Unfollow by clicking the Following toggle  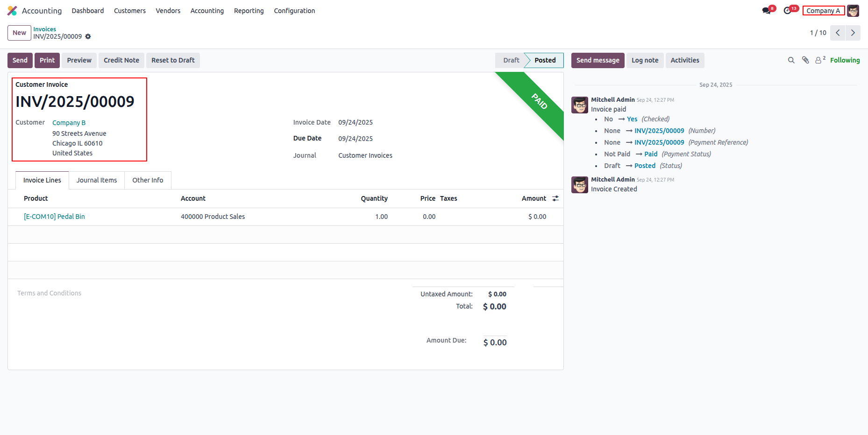coord(845,60)
